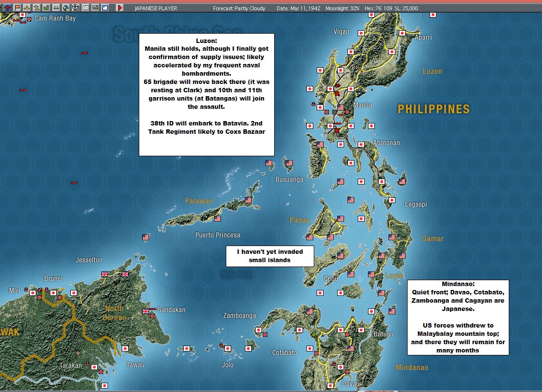Click the Busuanga island label
This screenshot has width=542, height=392.
289,180
